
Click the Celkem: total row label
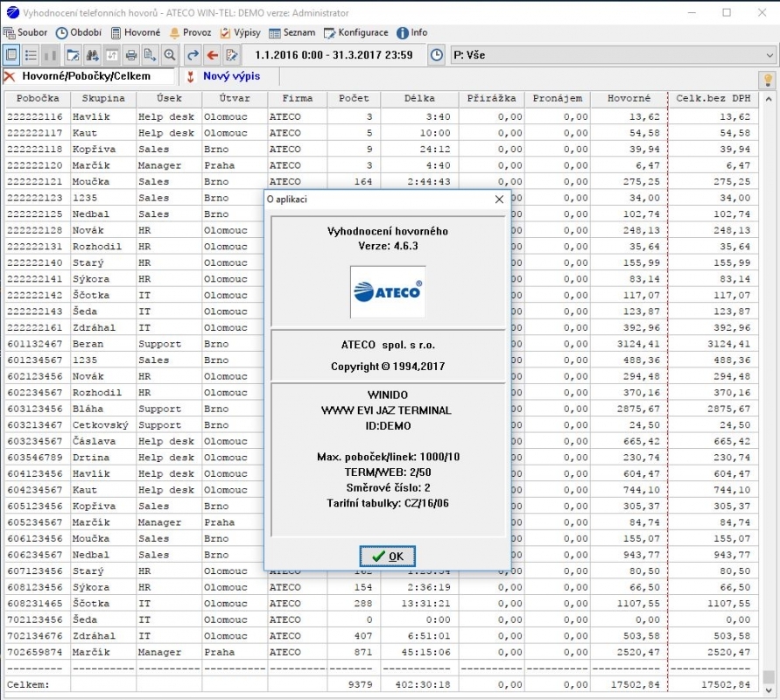click(x=28, y=684)
